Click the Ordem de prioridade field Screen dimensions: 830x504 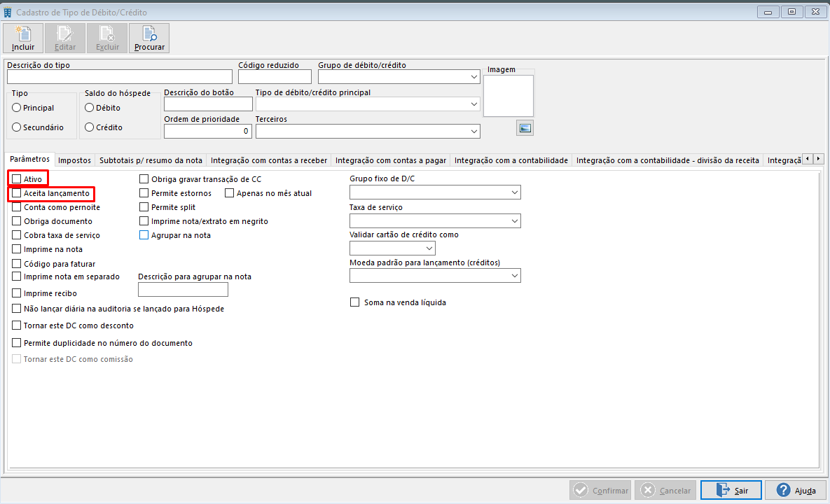tap(207, 131)
